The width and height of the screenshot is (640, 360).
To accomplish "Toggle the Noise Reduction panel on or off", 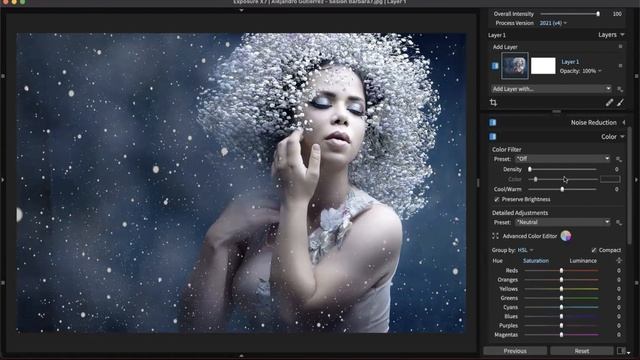I will pos(493,122).
